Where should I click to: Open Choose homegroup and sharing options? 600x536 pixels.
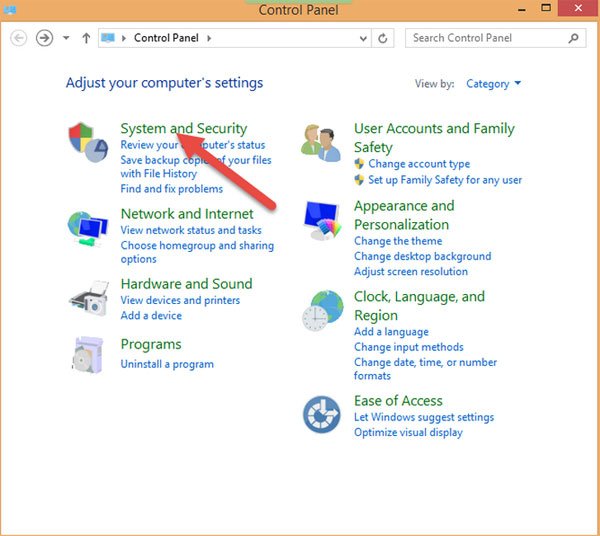tap(197, 252)
